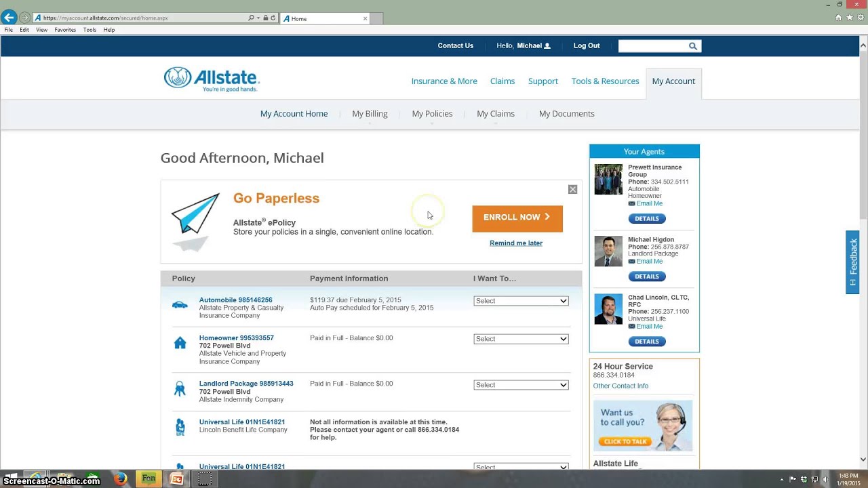868x488 pixels.
Task: Open the File menu
Action: pos(8,30)
